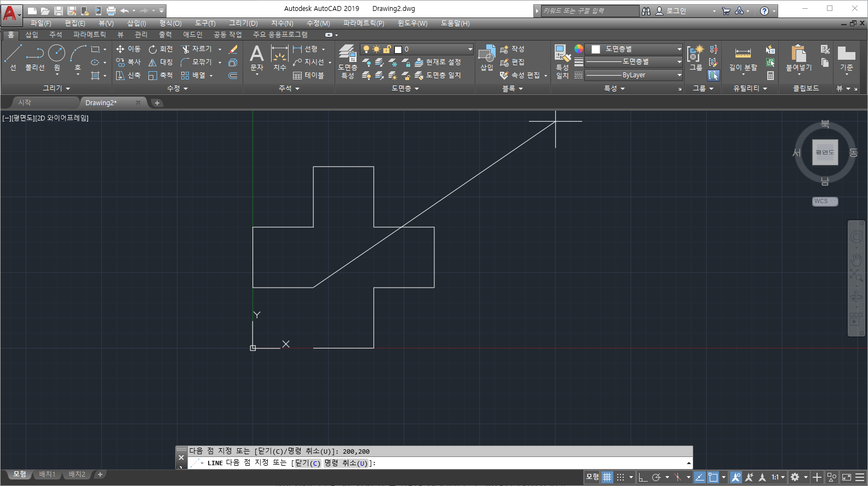Toggle isometric drafting in status bar

678,477
